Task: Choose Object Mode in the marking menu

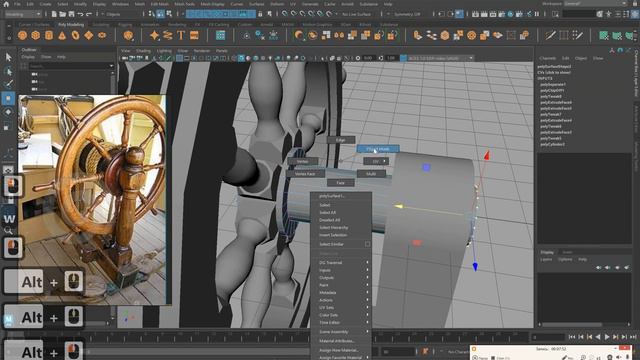Action: tap(378, 149)
